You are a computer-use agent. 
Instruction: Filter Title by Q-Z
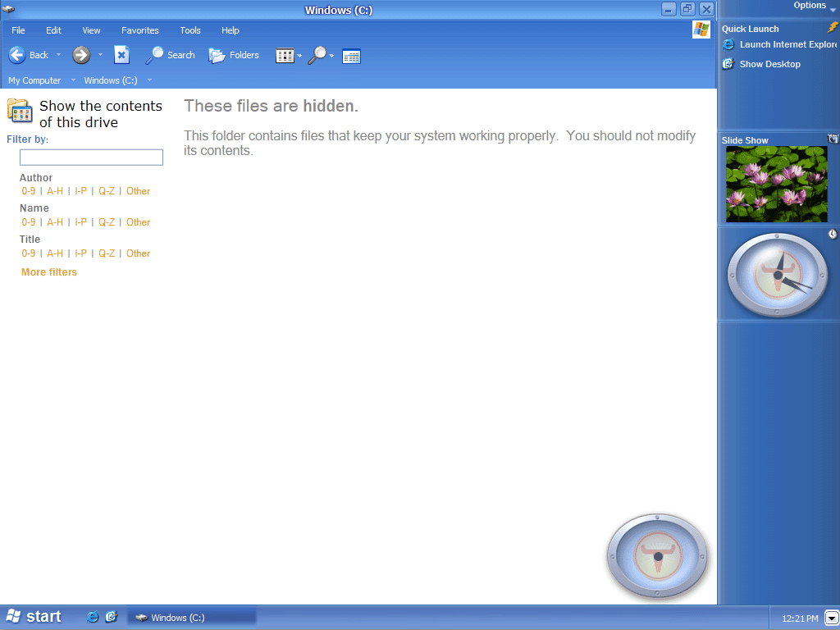point(107,253)
